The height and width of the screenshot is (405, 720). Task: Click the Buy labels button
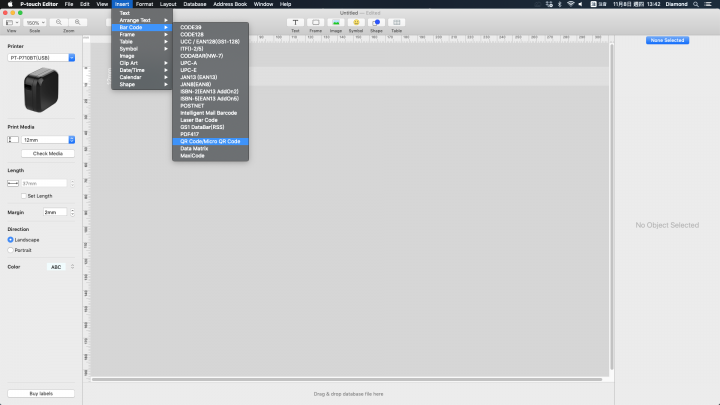(41, 394)
